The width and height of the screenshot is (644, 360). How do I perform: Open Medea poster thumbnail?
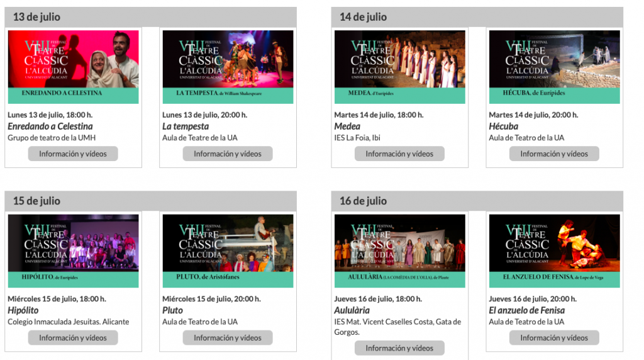[x=399, y=67]
